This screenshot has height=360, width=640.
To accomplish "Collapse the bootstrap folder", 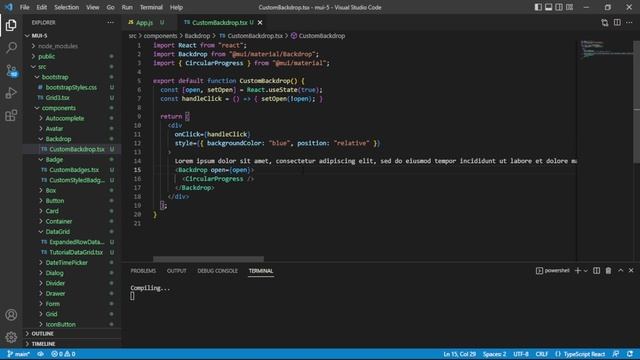I will point(72,77).
